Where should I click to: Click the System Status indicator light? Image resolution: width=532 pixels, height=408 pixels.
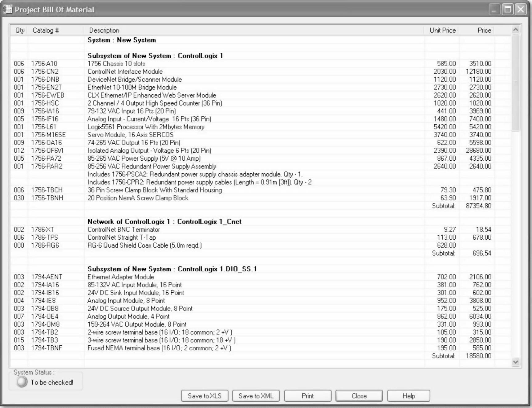click(x=22, y=382)
